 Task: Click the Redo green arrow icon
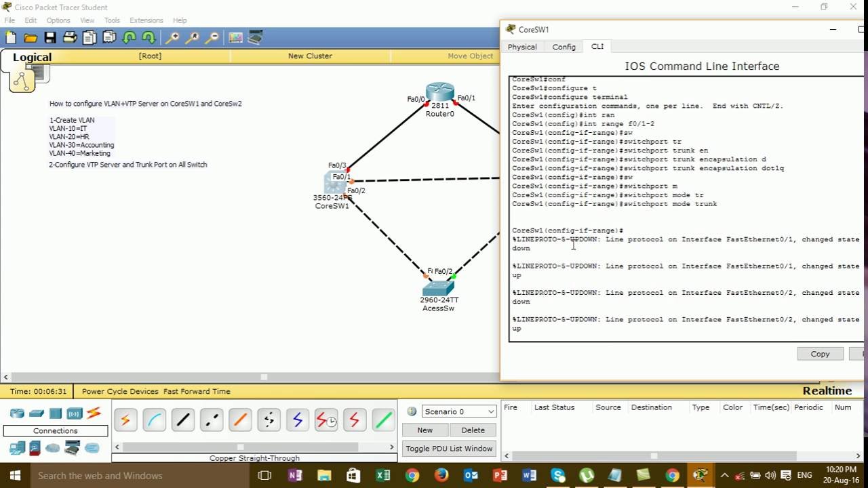tap(149, 38)
